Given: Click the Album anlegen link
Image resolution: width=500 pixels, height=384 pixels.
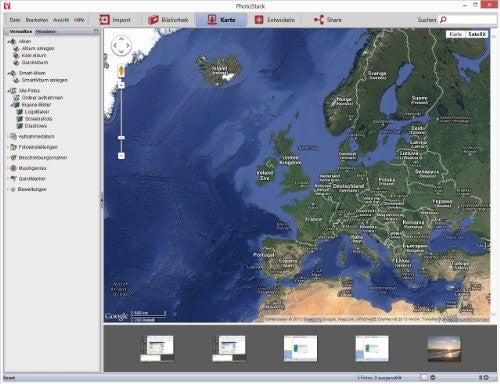Looking at the screenshot, I should [38, 48].
